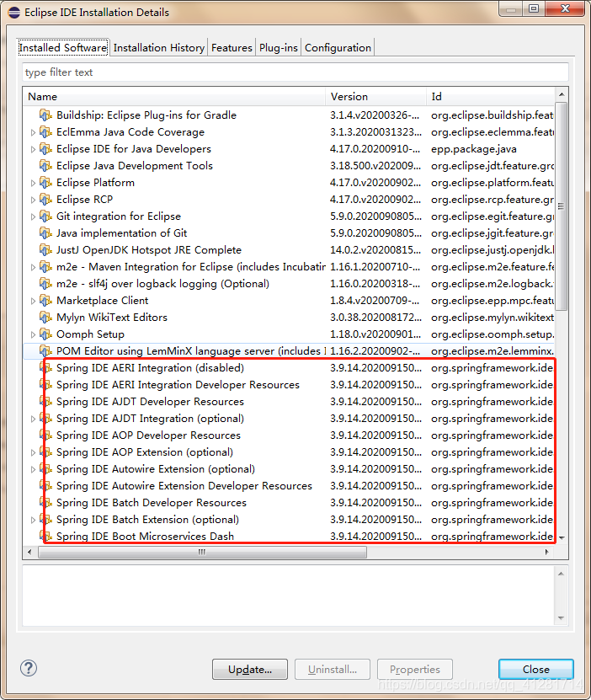Select Spring IDE Batch Developer Resources row
This screenshot has height=700, width=591.
click(x=289, y=503)
